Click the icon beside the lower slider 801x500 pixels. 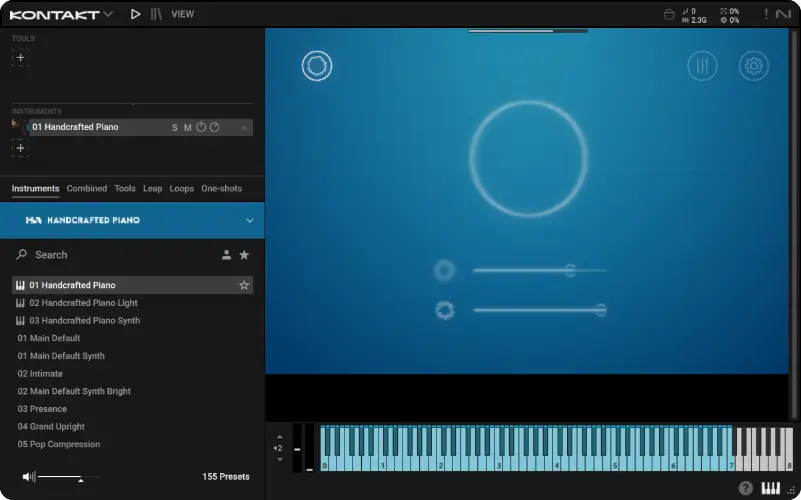[x=445, y=310]
